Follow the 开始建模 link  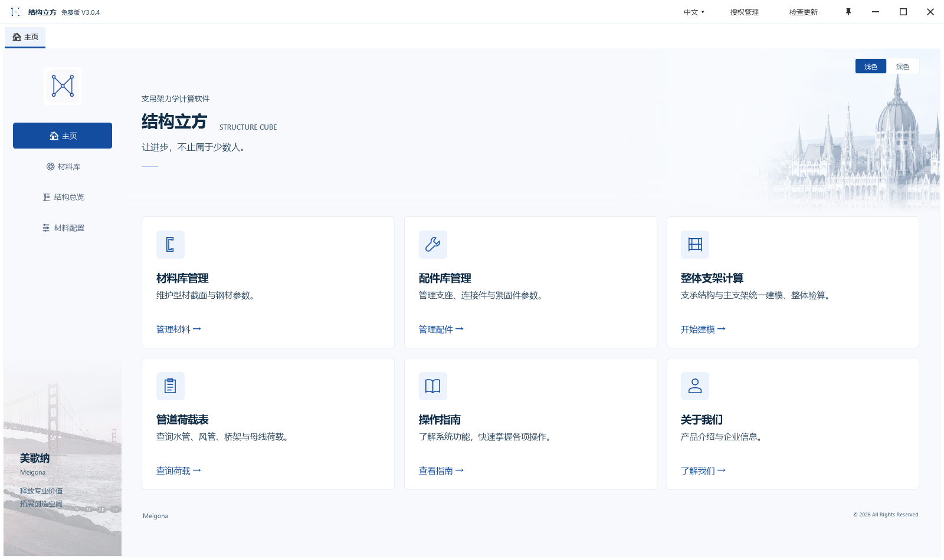(703, 330)
